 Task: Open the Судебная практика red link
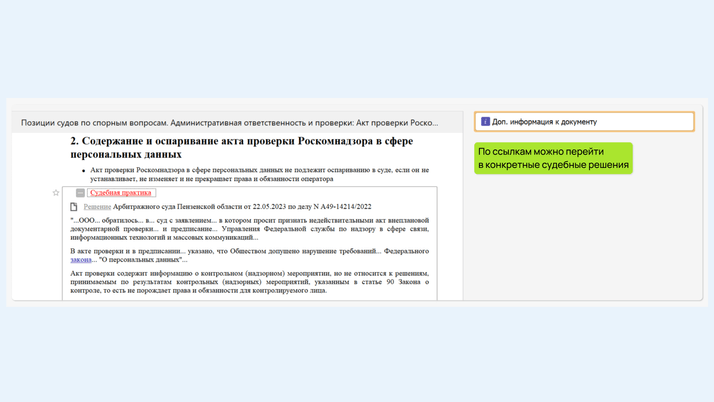click(121, 193)
